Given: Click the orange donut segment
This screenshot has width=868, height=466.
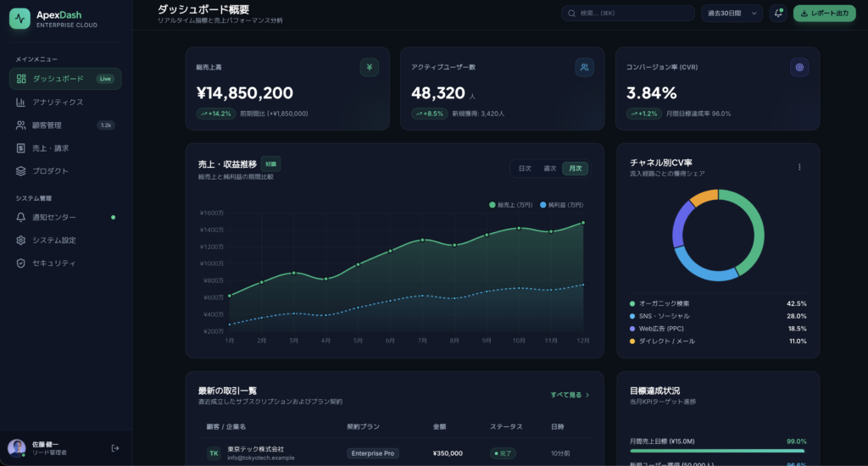Looking at the screenshot, I should coord(704,197).
